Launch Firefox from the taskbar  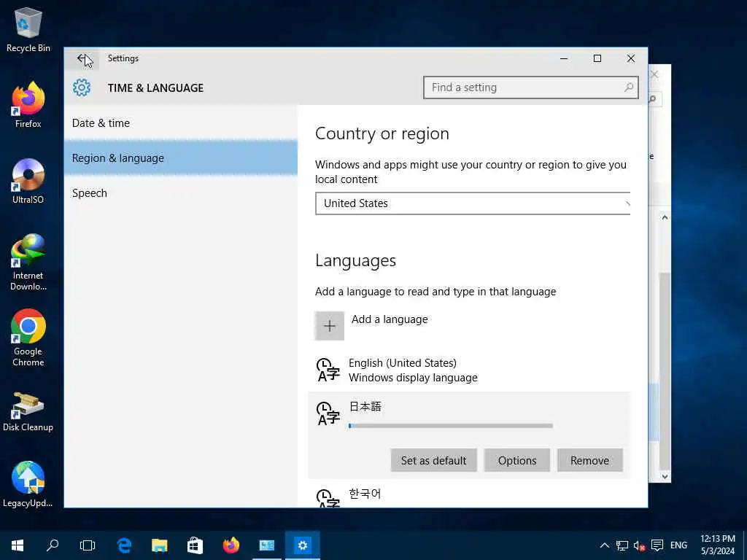click(231, 545)
